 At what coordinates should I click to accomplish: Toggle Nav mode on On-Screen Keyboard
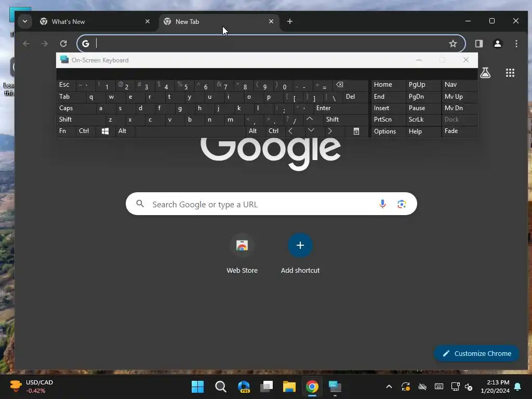[459, 85]
